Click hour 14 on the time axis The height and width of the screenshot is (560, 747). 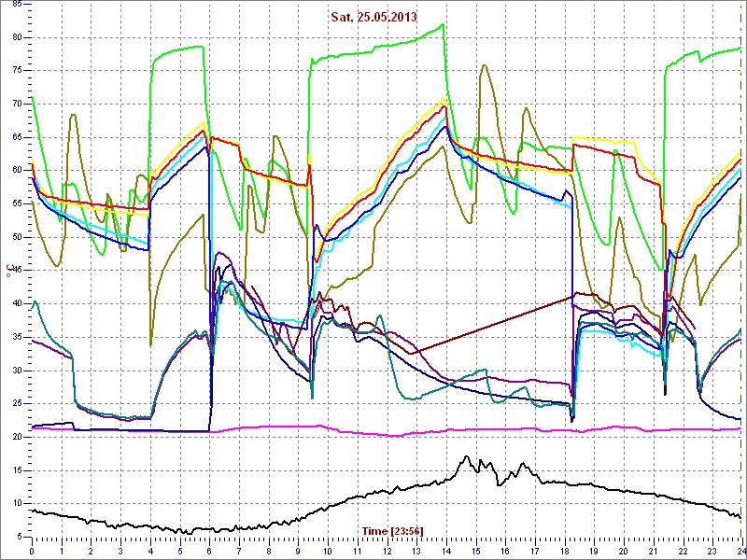click(x=445, y=551)
